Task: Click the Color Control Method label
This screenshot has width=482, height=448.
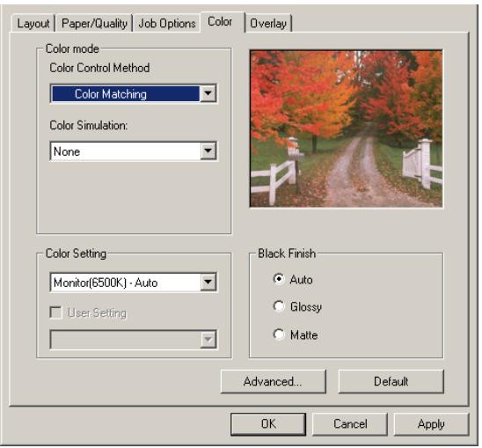Action: pos(99,68)
